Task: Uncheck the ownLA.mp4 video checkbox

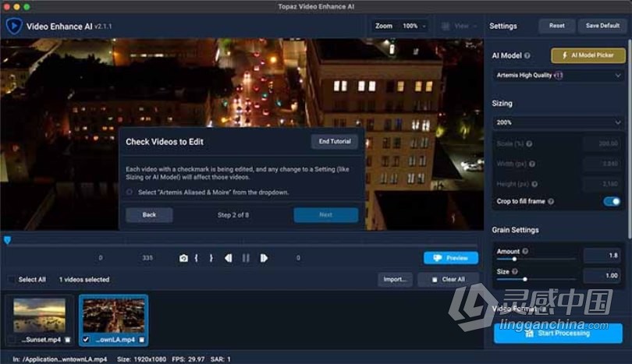Action: pyautogui.click(x=86, y=339)
